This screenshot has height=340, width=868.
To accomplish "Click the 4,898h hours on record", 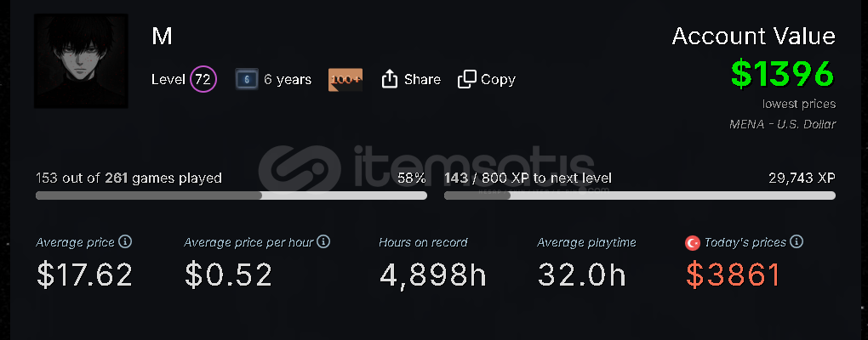I will point(433,275).
